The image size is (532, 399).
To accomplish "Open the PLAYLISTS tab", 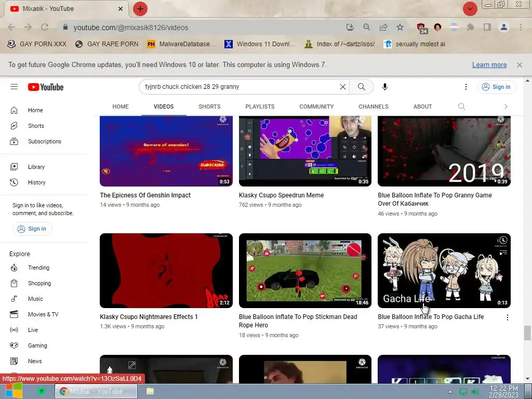I will click(260, 107).
